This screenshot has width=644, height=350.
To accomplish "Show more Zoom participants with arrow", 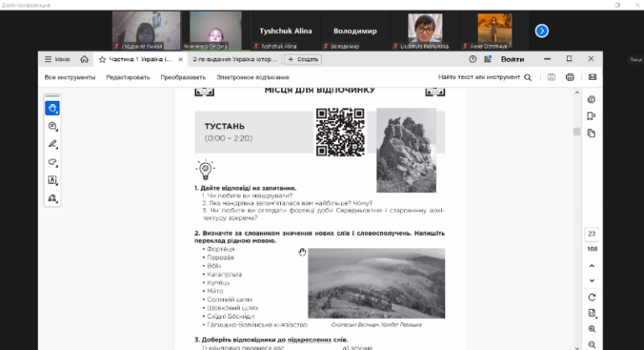I will point(542,31).
